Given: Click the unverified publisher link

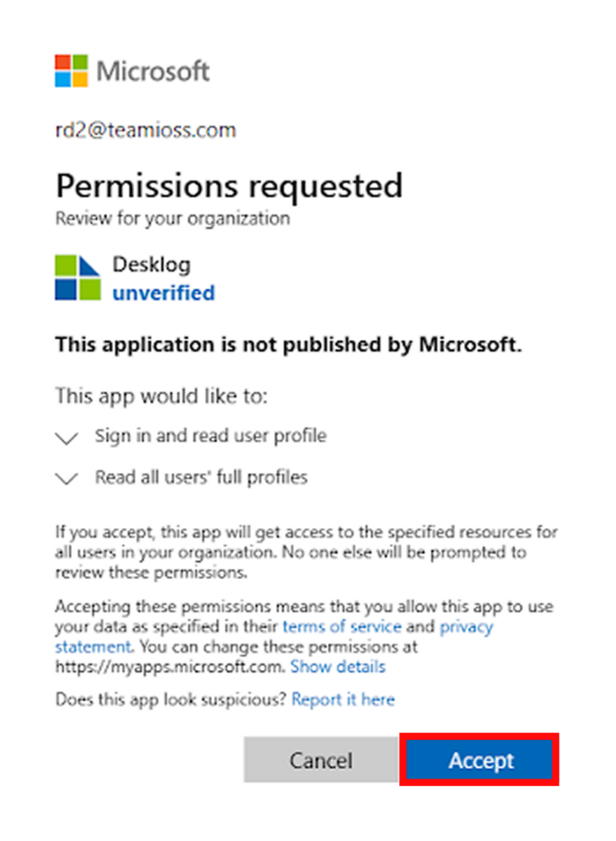Looking at the screenshot, I should (x=163, y=293).
